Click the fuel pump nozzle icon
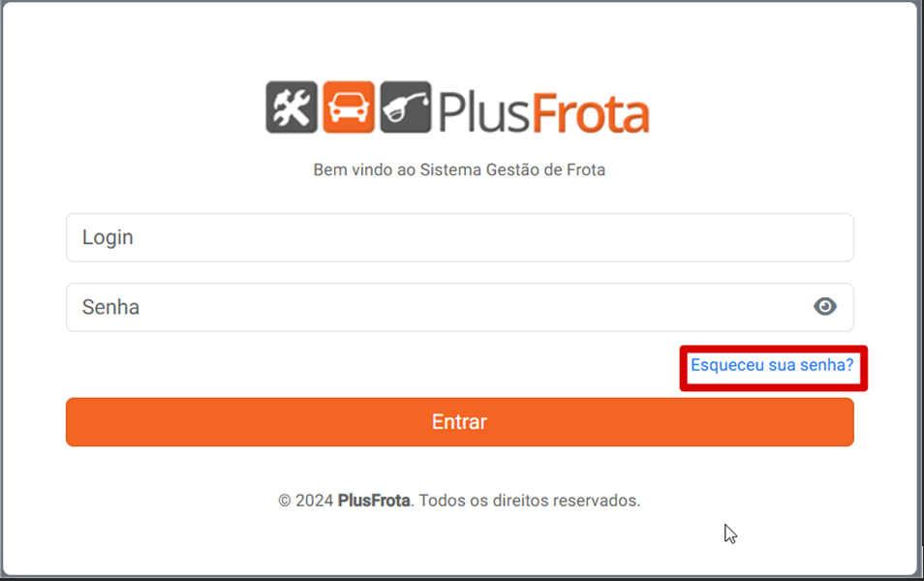This screenshot has height=581, width=924. tap(406, 107)
